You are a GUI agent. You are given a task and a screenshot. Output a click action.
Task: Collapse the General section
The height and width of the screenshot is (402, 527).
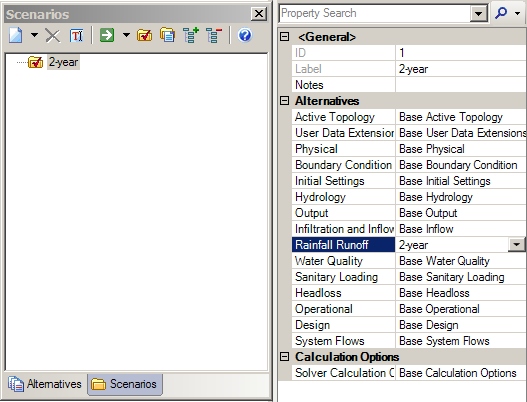click(284, 36)
